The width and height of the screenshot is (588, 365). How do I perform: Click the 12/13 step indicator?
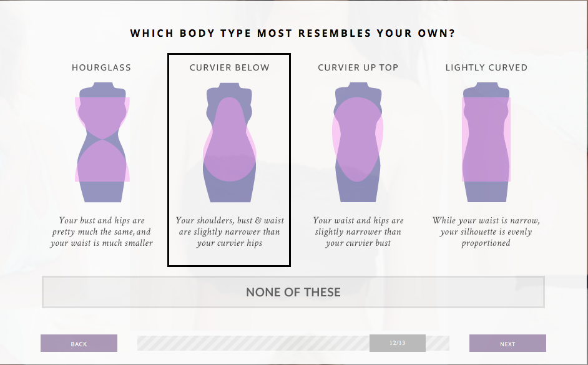tap(397, 343)
